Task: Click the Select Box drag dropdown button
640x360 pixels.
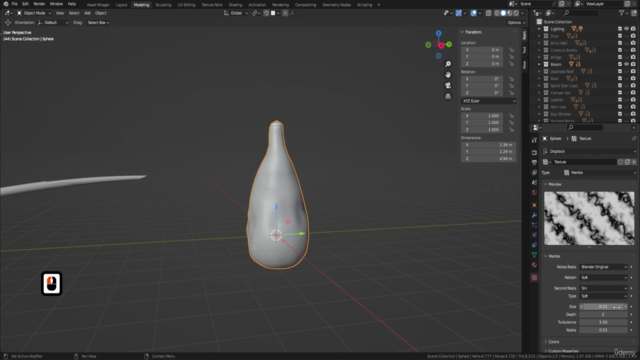Action: point(98,23)
